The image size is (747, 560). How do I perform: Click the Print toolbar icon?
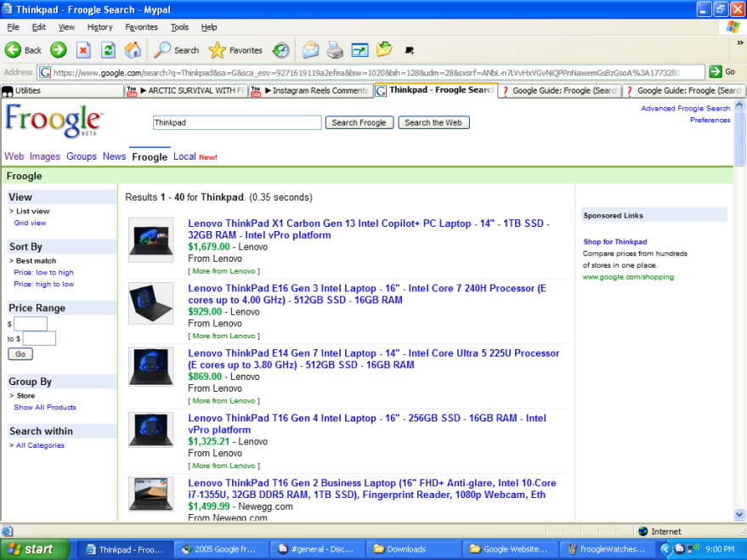(335, 50)
